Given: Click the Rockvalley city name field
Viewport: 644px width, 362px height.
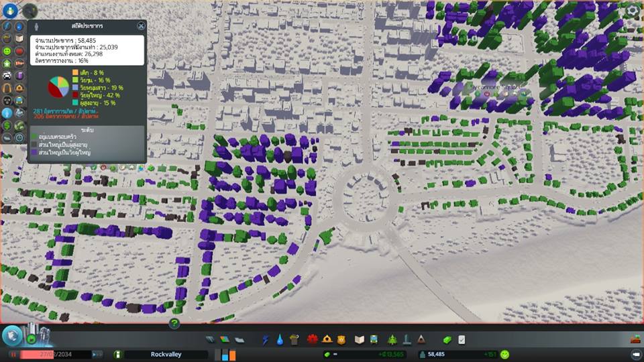Looking at the screenshot, I should [x=166, y=354].
